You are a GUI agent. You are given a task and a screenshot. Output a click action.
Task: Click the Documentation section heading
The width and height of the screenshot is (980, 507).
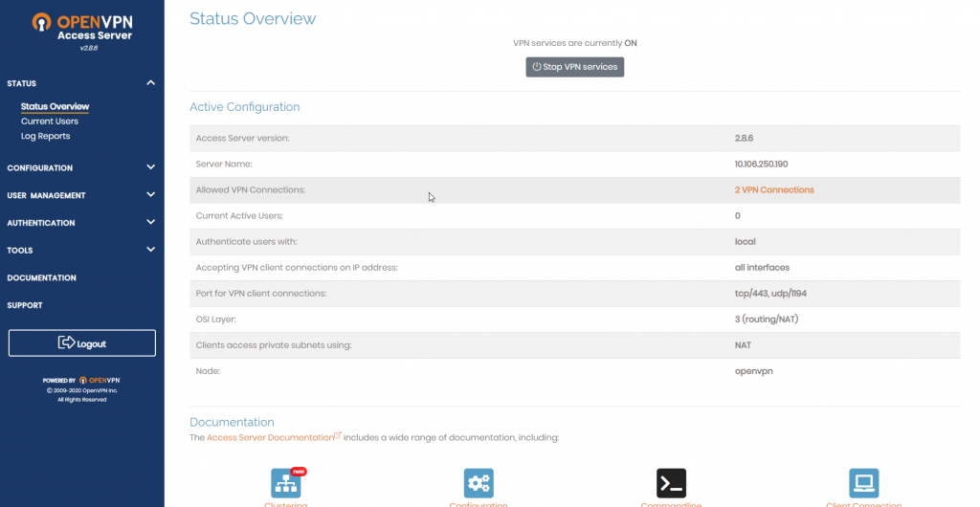(232, 422)
